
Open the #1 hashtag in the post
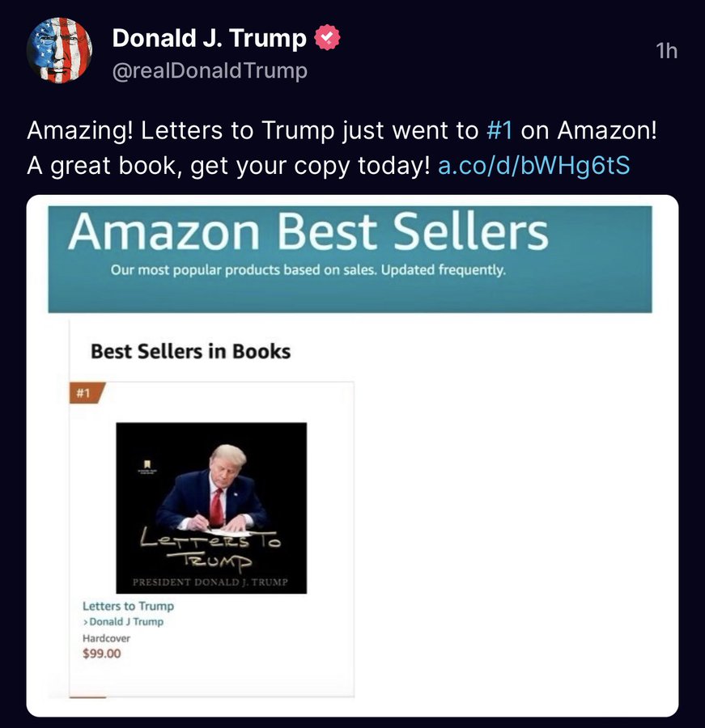tap(499, 130)
